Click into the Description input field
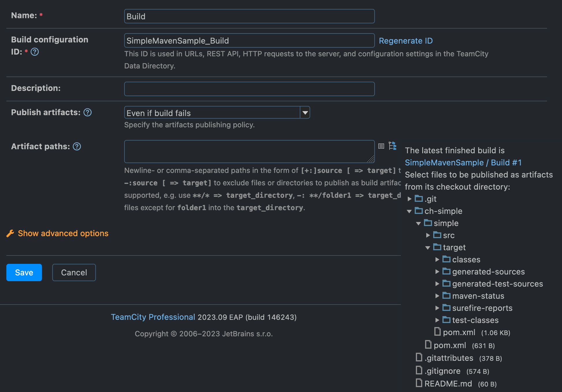562x392 pixels. [249, 89]
